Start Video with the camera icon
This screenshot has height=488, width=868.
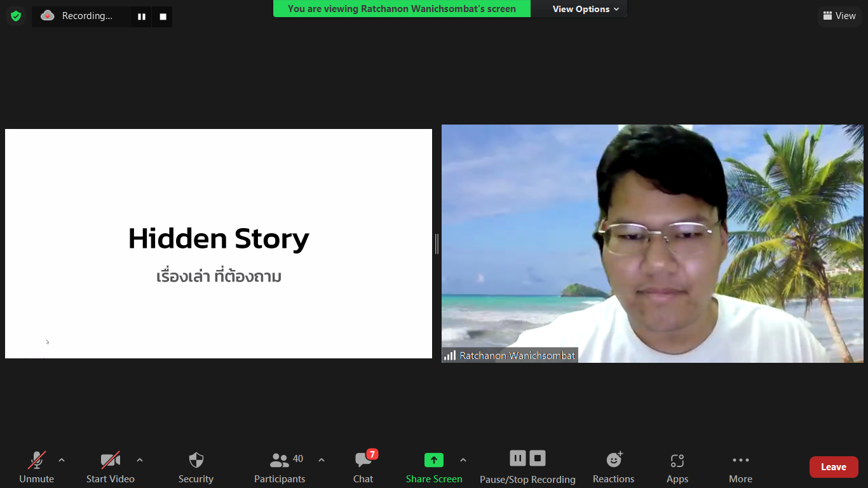(x=111, y=468)
